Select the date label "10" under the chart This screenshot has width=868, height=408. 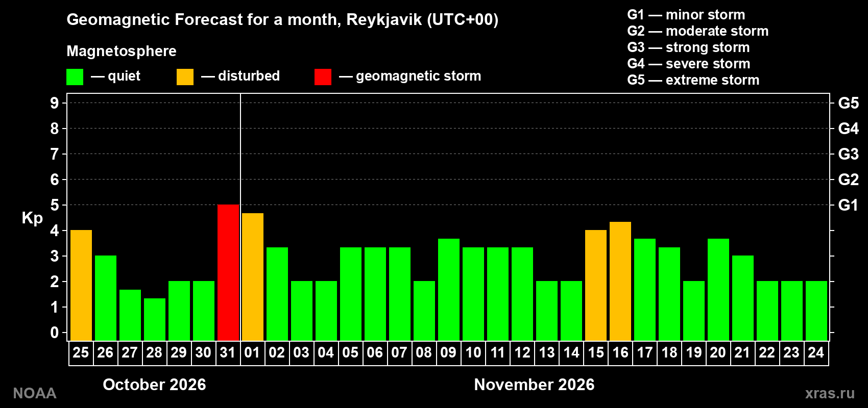click(473, 352)
